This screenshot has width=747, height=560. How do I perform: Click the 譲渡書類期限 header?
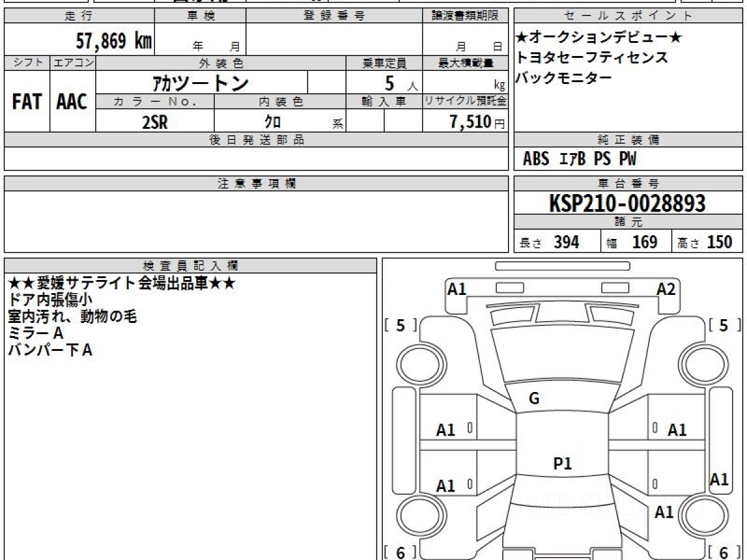pyautogui.click(x=466, y=16)
